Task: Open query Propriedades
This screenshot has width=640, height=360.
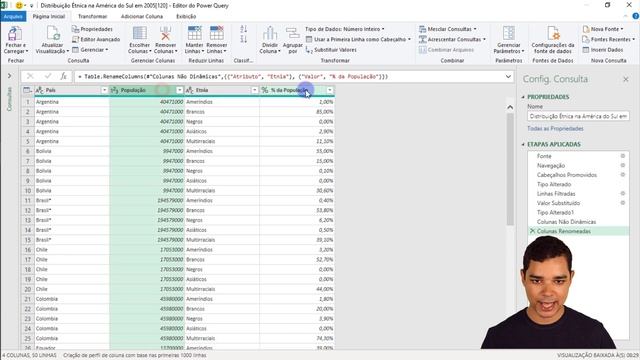Action: pos(92,29)
